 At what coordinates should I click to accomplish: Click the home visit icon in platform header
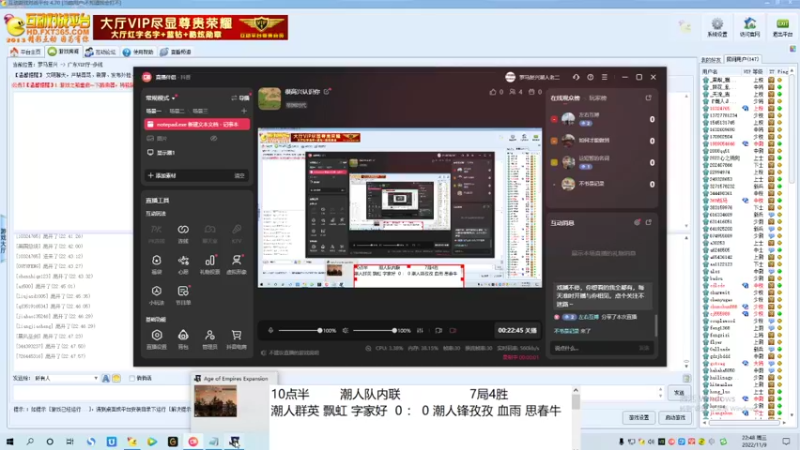click(749, 27)
